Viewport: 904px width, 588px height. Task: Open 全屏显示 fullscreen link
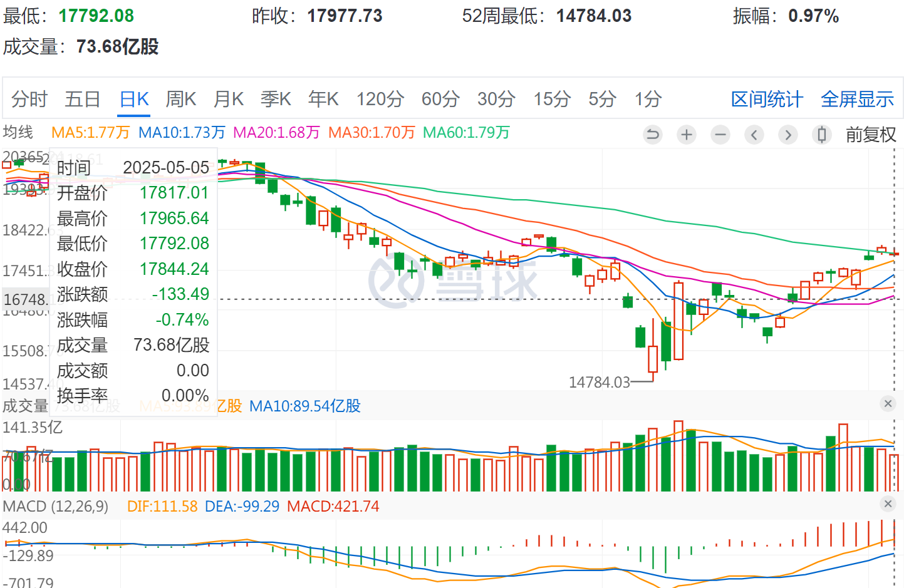pyautogui.click(x=857, y=99)
